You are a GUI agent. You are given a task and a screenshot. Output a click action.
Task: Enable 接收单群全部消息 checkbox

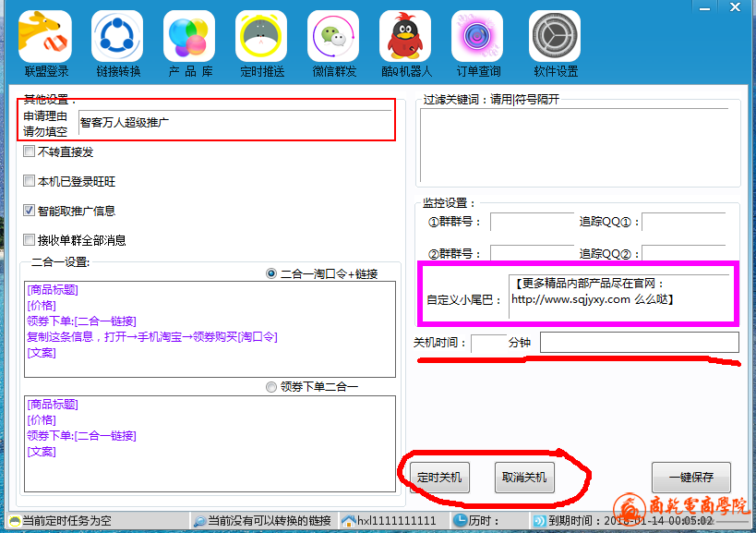29,240
